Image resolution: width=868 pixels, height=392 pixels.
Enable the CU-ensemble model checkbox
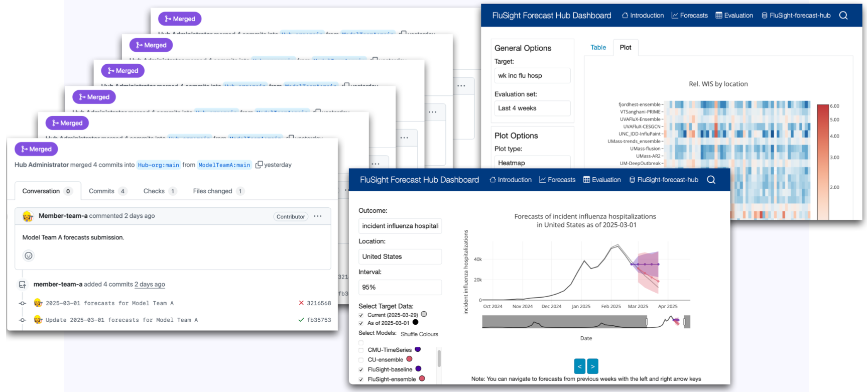point(361,360)
